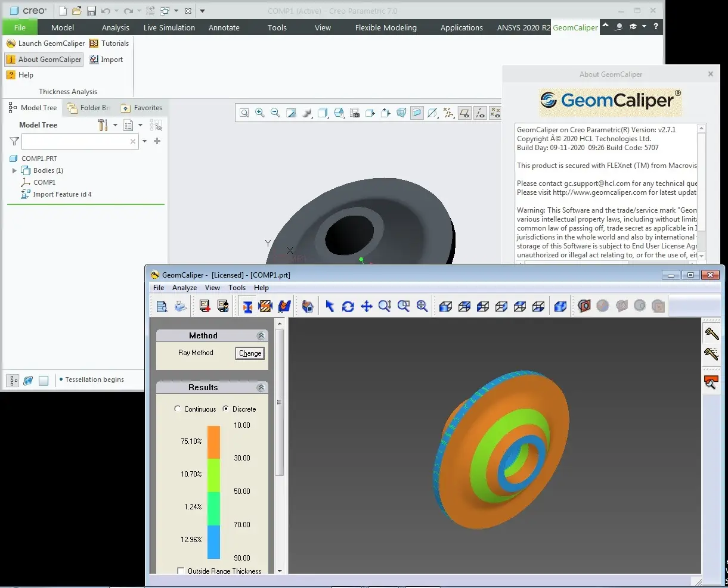
Task: Click zoom window magnifier in GeomCaliper toolbar
Action: pyautogui.click(x=404, y=306)
